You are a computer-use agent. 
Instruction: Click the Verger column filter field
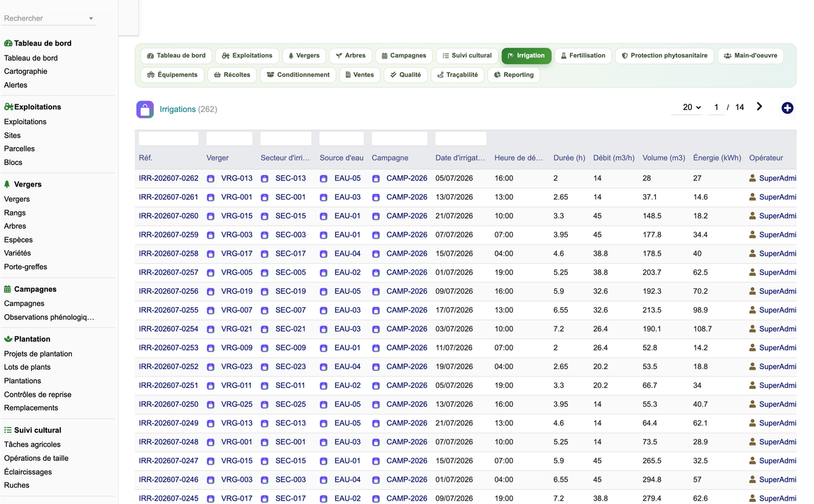click(x=229, y=138)
